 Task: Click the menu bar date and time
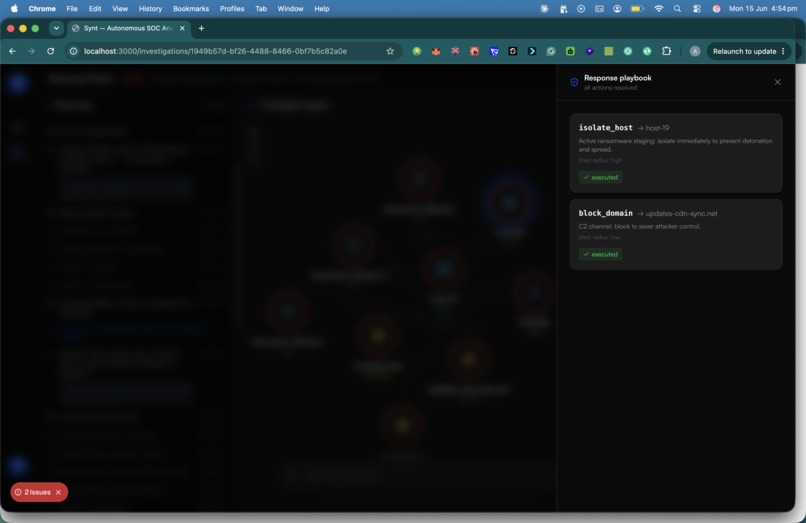pyautogui.click(x=763, y=9)
